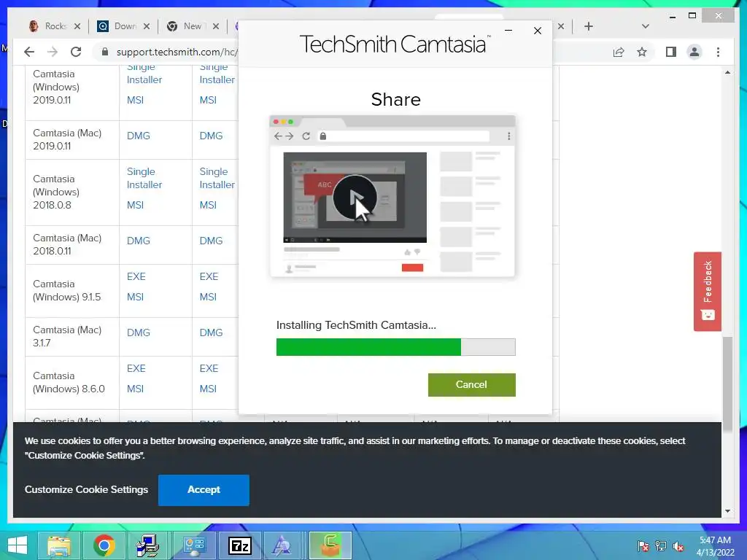This screenshot has height=560, width=747.
Task: Open the letter A app taskbar icon
Action: pyautogui.click(x=282, y=545)
